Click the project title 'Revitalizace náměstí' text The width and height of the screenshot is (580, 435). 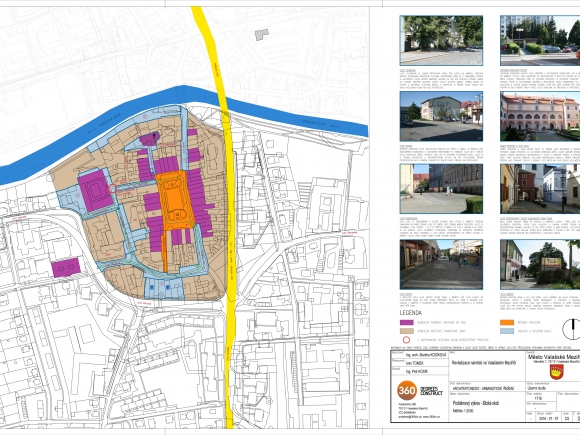484,362
